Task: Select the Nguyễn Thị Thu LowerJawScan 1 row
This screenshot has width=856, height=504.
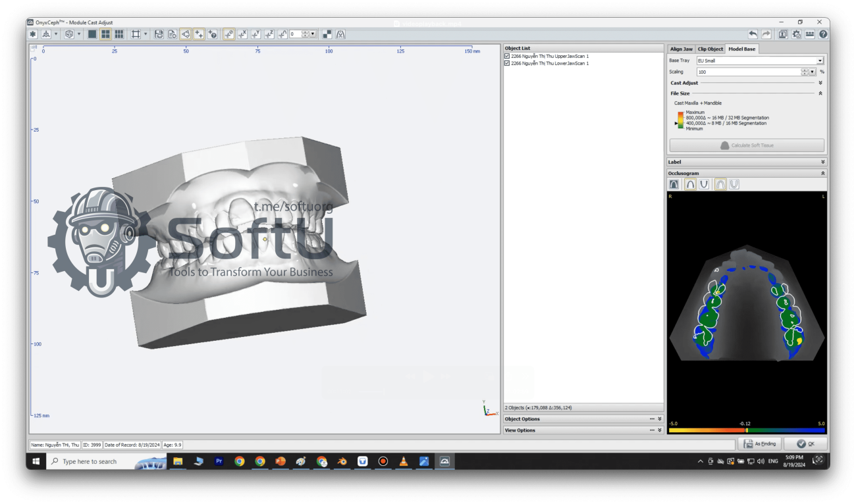Action: pyautogui.click(x=550, y=64)
